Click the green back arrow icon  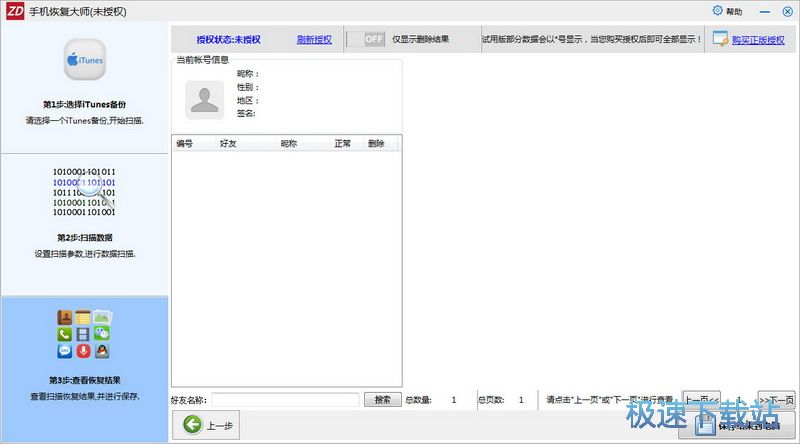(193, 425)
